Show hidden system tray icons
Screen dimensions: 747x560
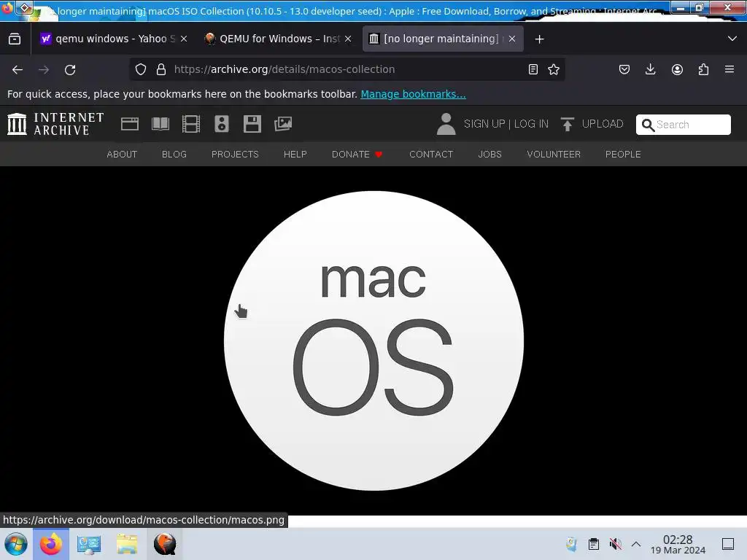(x=636, y=544)
